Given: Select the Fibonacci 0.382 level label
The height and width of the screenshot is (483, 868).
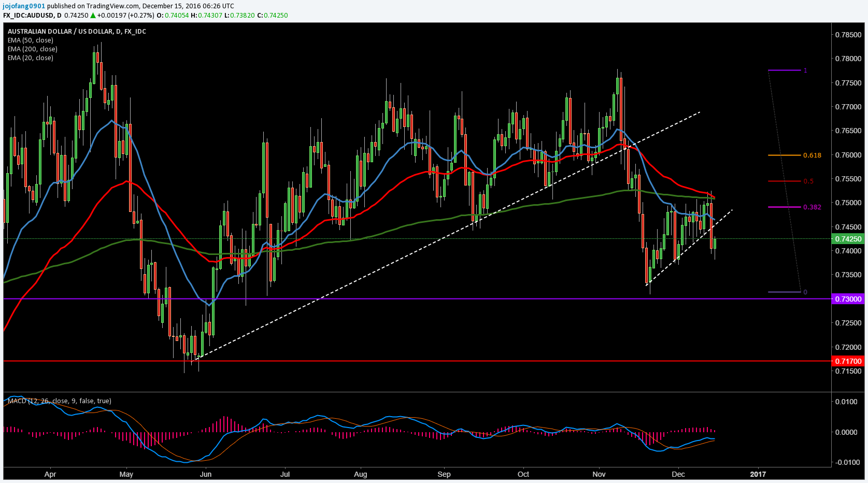Looking at the screenshot, I should 812,207.
